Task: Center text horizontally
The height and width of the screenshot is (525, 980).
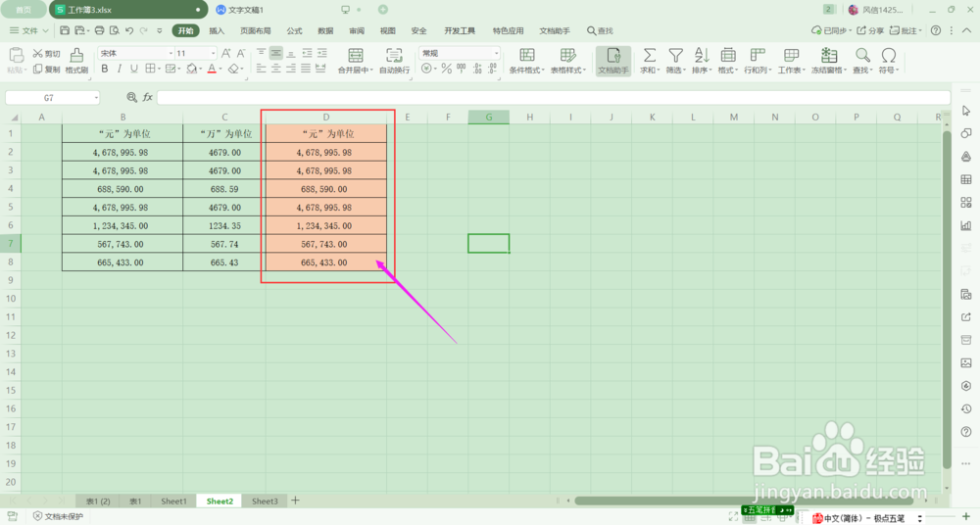Action: click(x=275, y=69)
